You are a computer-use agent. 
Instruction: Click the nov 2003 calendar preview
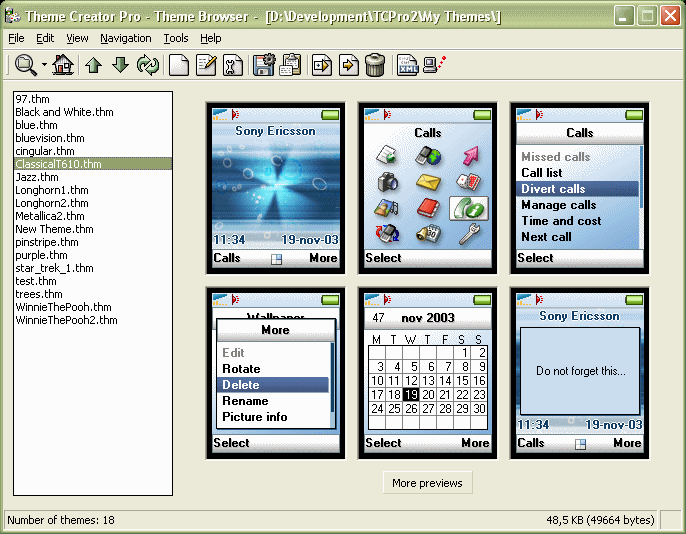427,373
